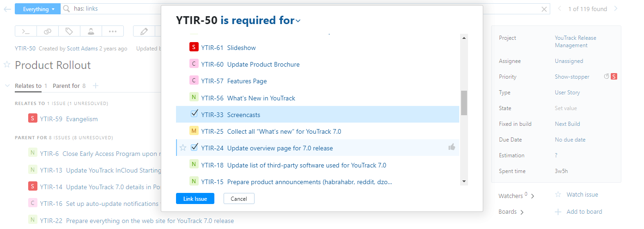Select the Relates to tab

[28, 86]
